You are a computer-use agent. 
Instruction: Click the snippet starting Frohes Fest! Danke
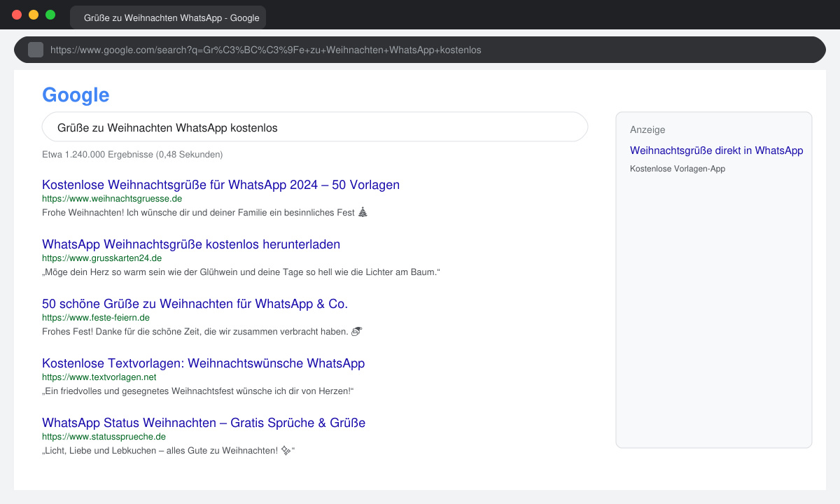pyautogui.click(x=202, y=331)
